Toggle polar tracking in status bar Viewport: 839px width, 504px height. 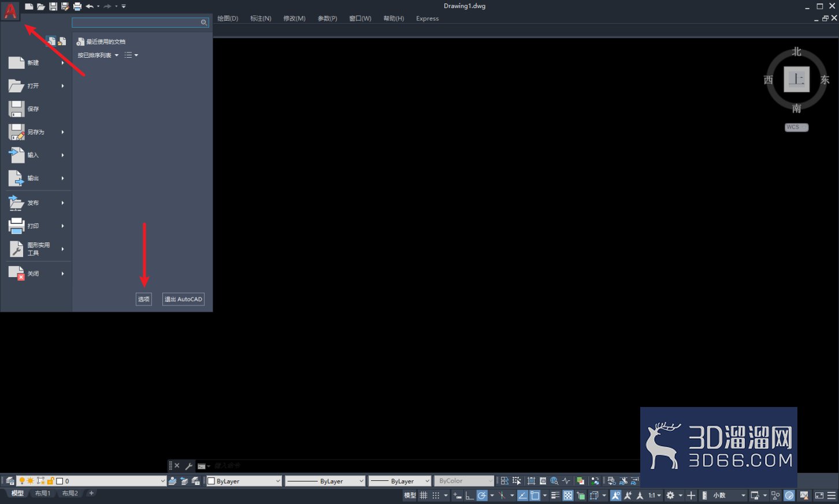(482, 495)
